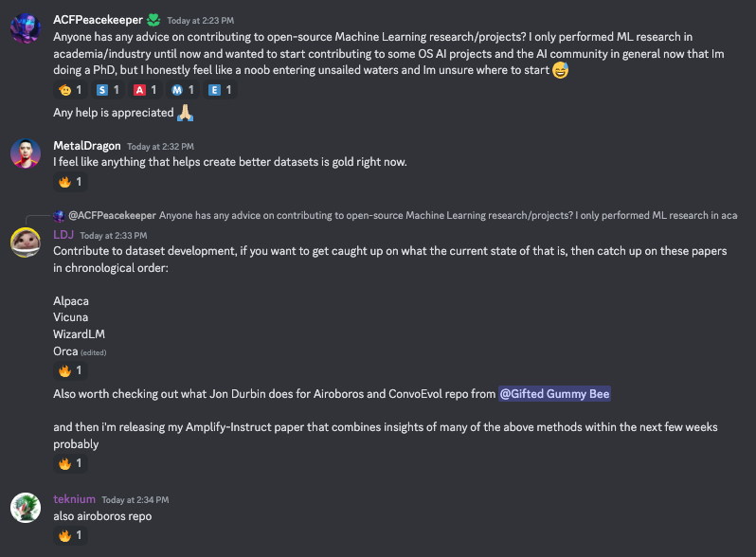756x557 pixels.
Task: Click MetalDragon's profile avatar
Action: click(x=25, y=153)
